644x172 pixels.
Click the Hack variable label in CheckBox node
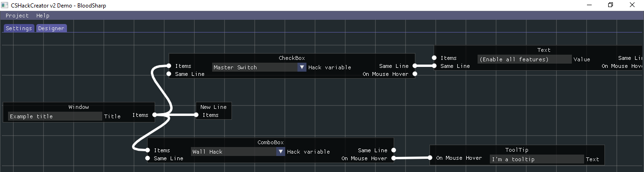point(330,67)
